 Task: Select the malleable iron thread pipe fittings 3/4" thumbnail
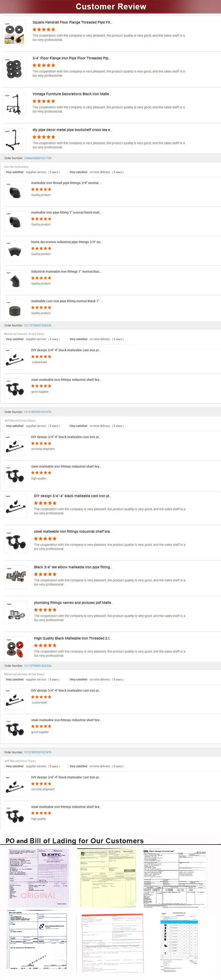click(15, 192)
